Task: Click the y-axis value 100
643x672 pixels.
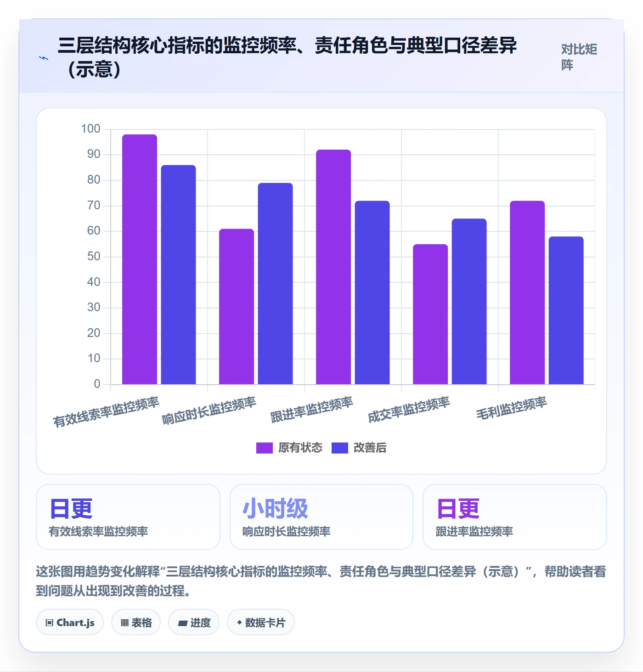Action: click(x=90, y=129)
